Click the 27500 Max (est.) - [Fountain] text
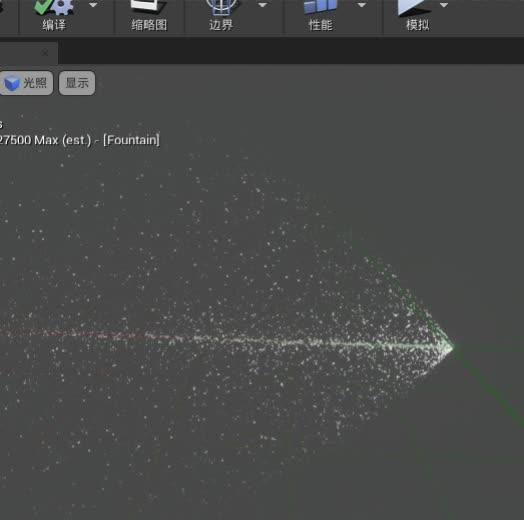This screenshot has width=524, height=520. tap(79, 140)
